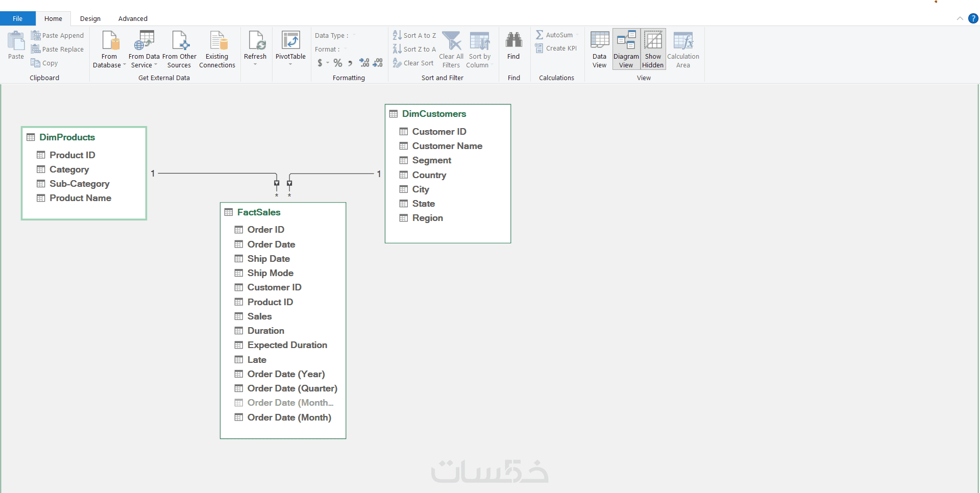Switch to Data View

point(599,49)
